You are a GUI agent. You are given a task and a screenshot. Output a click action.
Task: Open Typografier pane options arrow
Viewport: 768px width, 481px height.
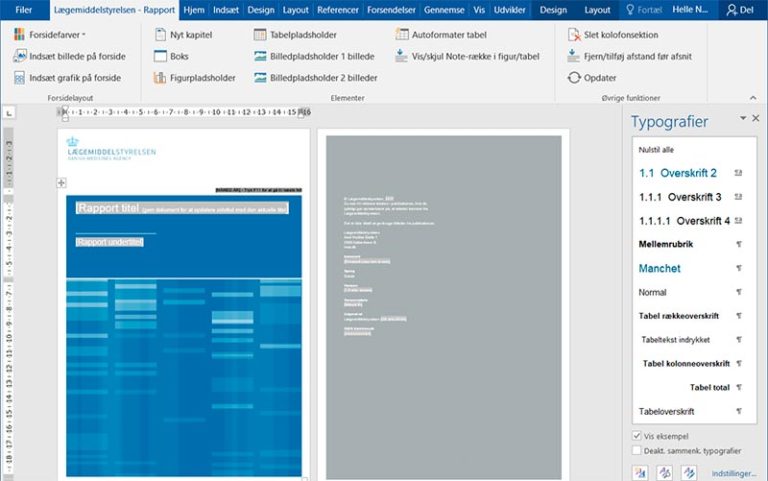pos(742,119)
